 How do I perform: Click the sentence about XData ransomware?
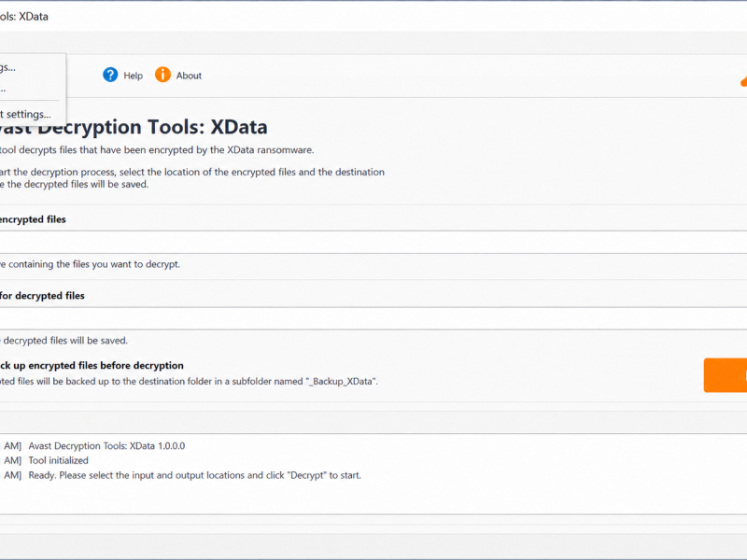[x=157, y=150]
